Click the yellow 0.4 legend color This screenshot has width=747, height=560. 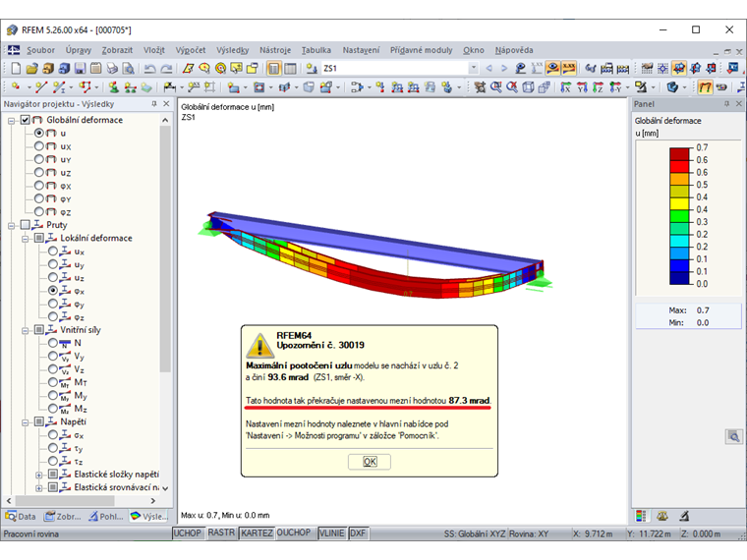(679, 203)
